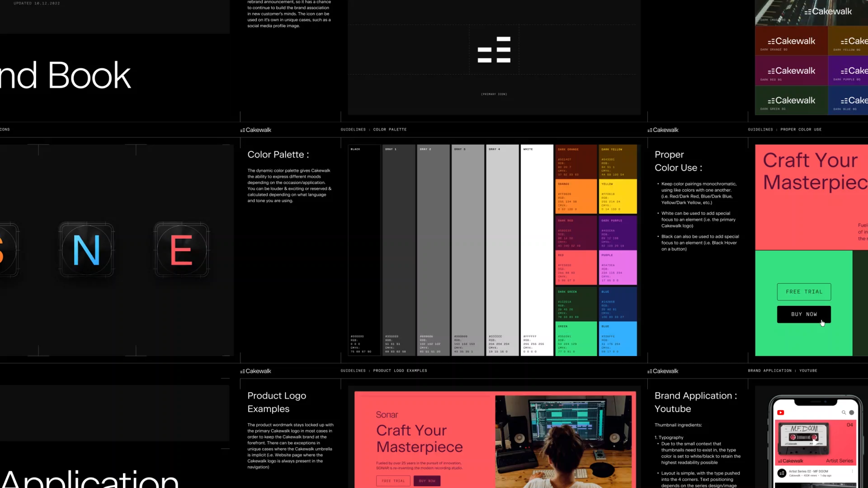Viewport: 868px width, 488px height.
Task: Click the "GUIDELINES : PROPER COLOR USE" header label
Action: 784,130
